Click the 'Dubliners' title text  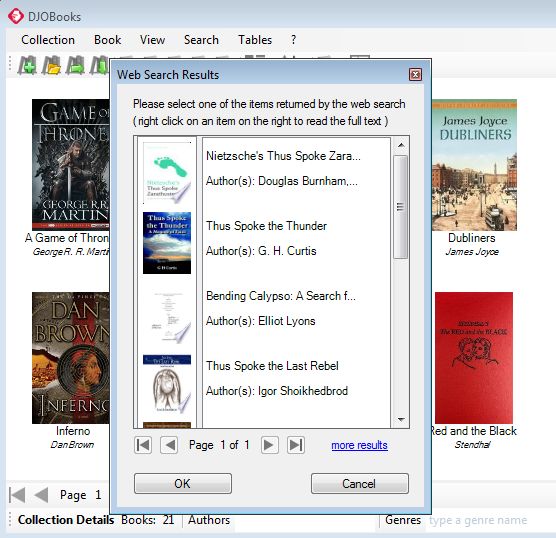click(472, 238)
